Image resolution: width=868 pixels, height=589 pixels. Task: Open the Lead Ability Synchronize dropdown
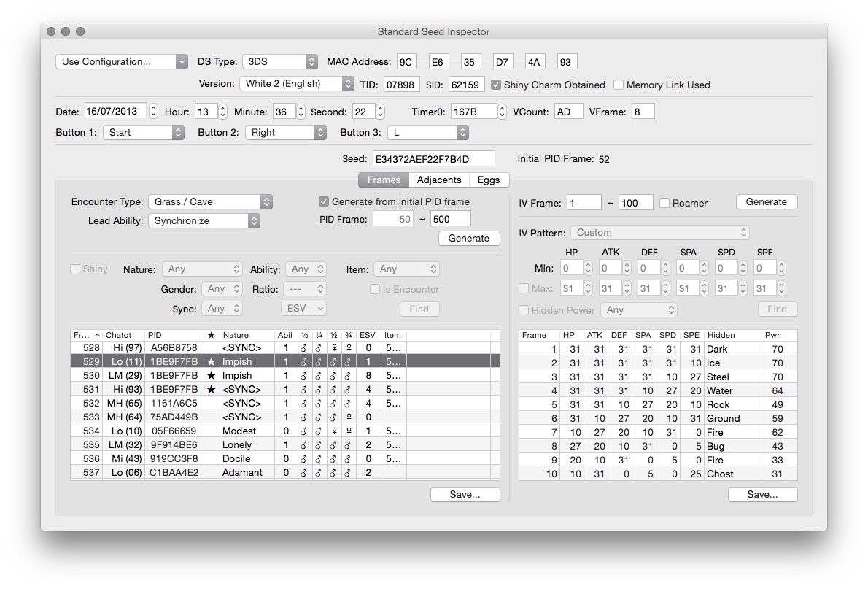click(204, 220)
